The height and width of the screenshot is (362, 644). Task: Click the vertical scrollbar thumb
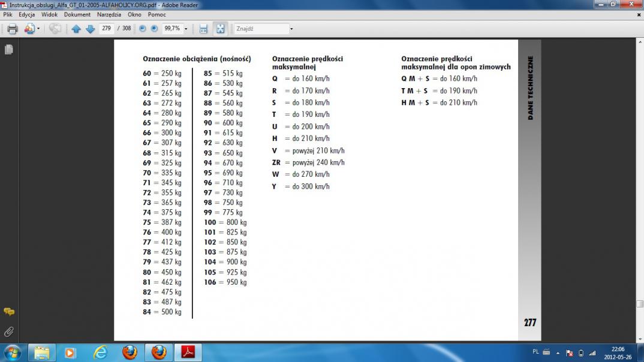click(x=640, y=304)
